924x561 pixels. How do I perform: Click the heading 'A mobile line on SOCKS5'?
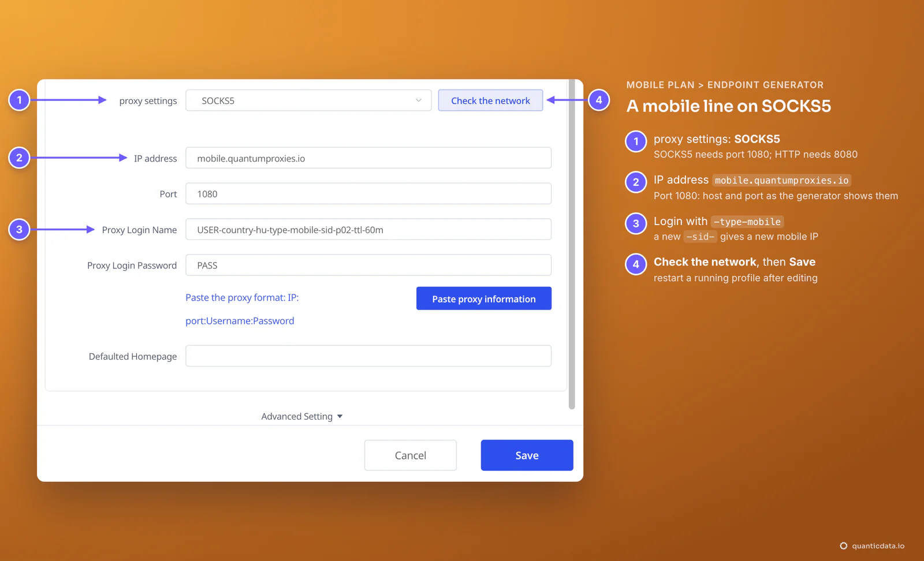(x=729, y=106)
